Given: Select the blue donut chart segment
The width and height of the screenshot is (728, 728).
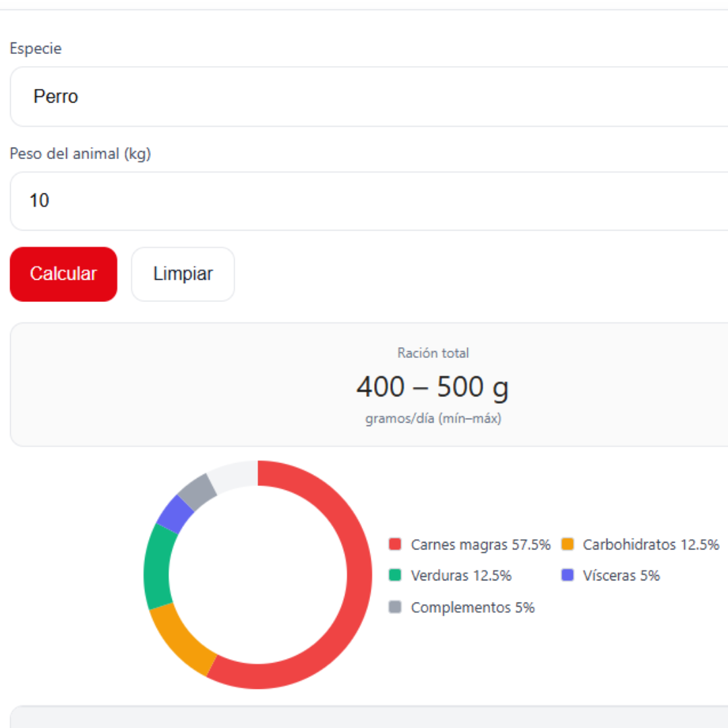Looking at the screenshot, I should click(x=175, y=514).
